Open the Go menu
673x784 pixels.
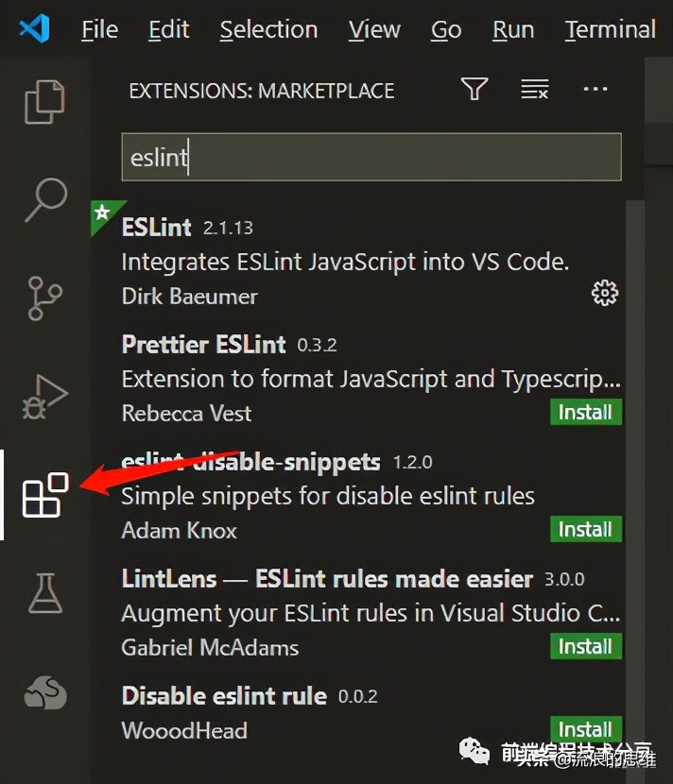(x=446, y=29)
